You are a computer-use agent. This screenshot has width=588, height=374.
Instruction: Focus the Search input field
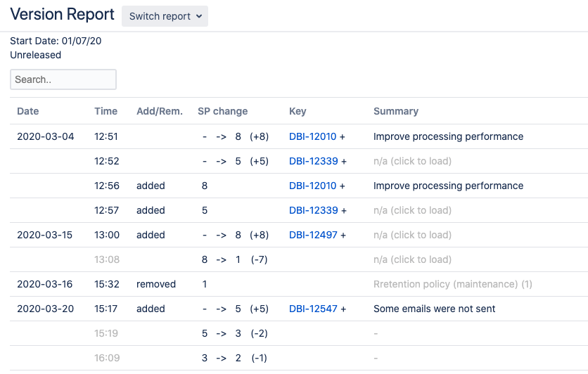[x=63, y=79]
